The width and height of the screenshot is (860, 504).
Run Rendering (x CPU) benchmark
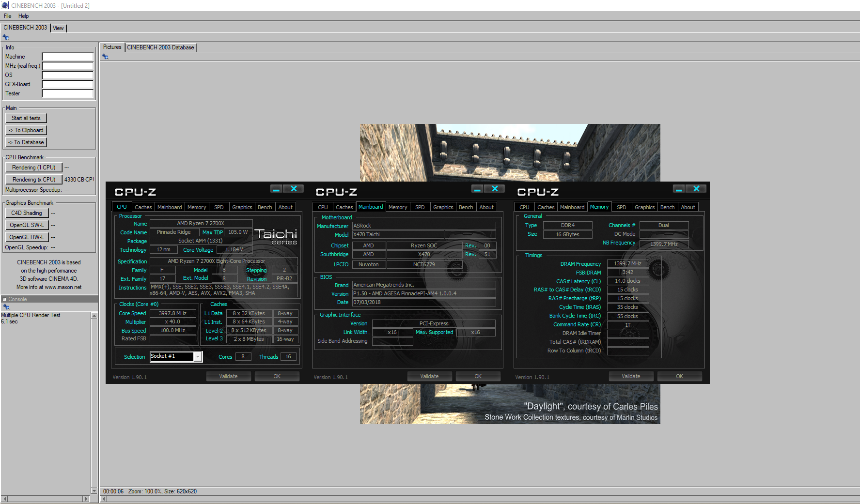[x=33, y=180]
